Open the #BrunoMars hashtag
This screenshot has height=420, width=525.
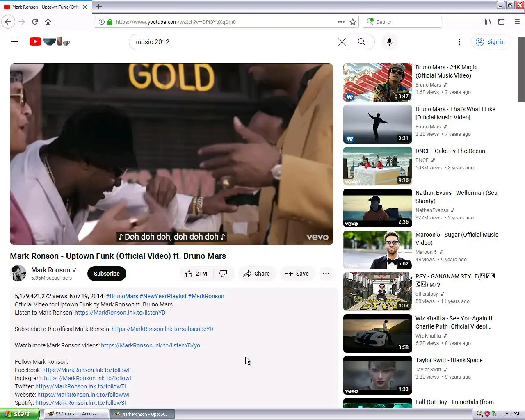[122, 296]
